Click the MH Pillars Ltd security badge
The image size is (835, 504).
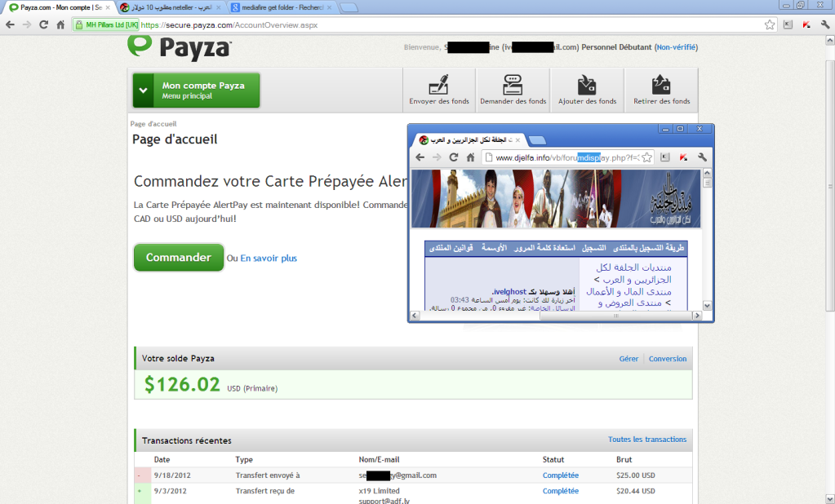click(106, 25)
